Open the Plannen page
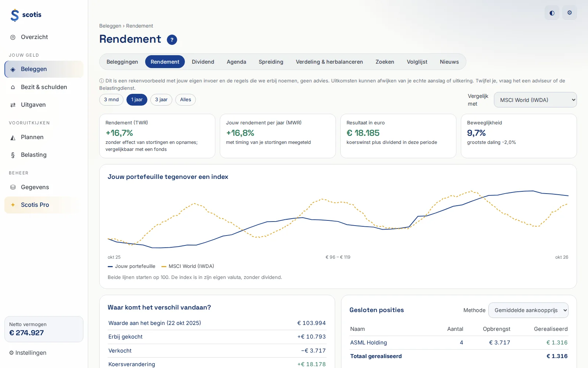This screenshot has width=588, height=368. click(44, 137)
